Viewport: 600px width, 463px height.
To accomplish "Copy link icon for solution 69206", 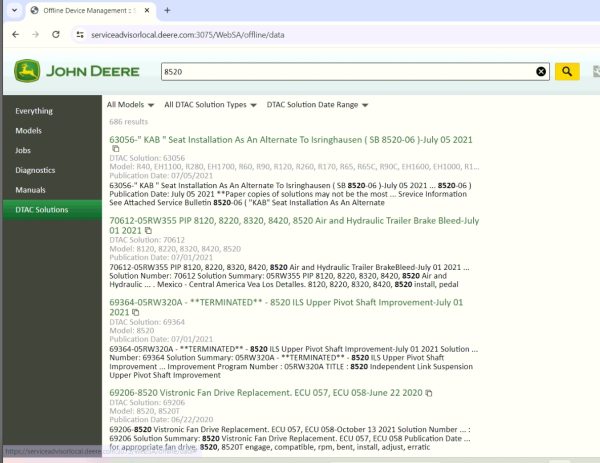I will pos(429,393).
